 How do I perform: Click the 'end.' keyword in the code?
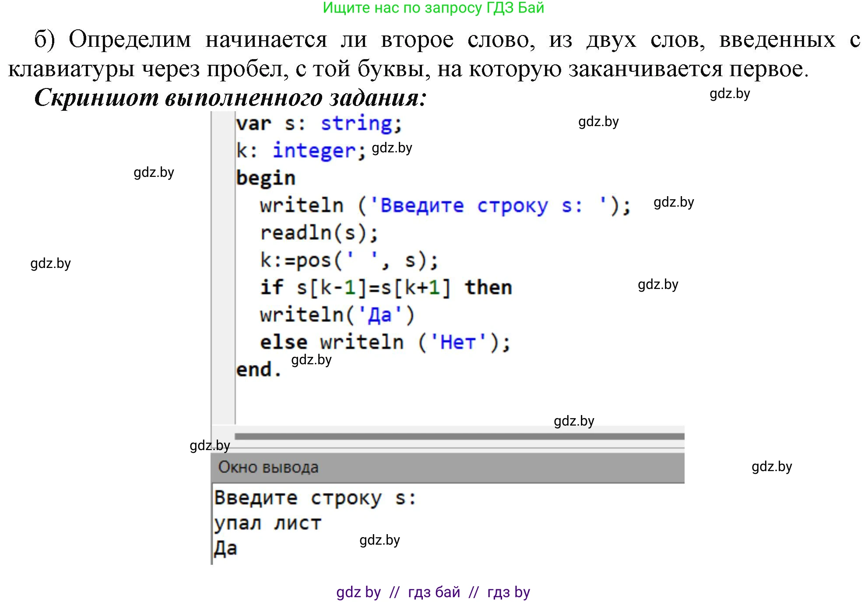(x=258, y=370)
